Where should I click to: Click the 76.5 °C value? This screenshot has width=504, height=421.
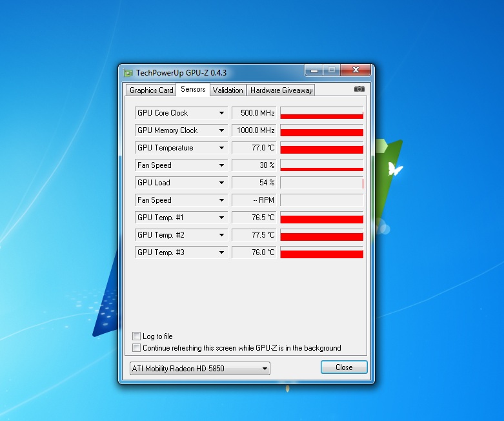[254, 218]
